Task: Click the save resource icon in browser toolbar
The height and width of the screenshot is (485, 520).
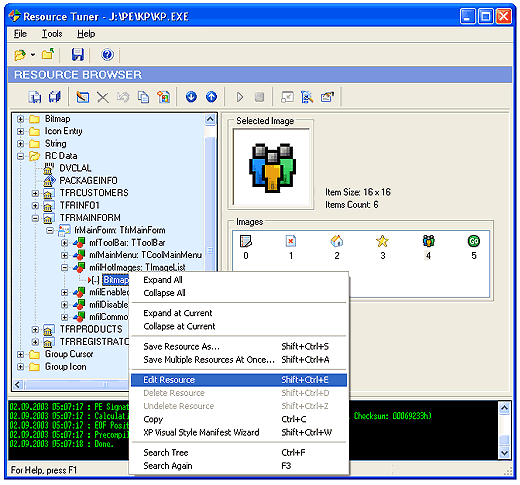Action: click(x=35, y=97)
